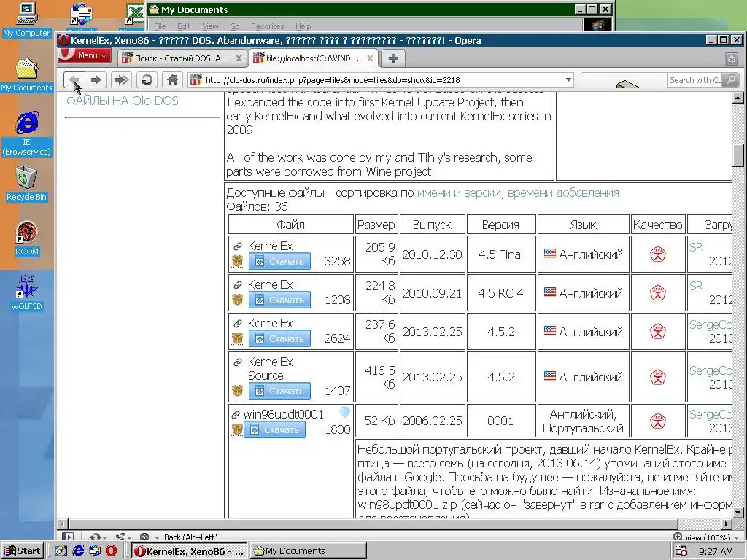Click the '2010.12.30' release date cell

click(432, 254)
